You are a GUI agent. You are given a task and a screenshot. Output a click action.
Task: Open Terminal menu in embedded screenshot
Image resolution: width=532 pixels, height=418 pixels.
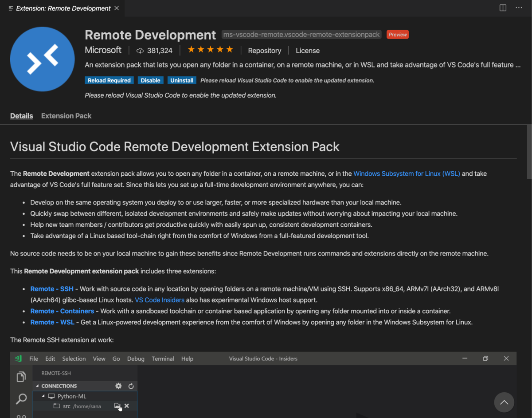pos(163,359)
